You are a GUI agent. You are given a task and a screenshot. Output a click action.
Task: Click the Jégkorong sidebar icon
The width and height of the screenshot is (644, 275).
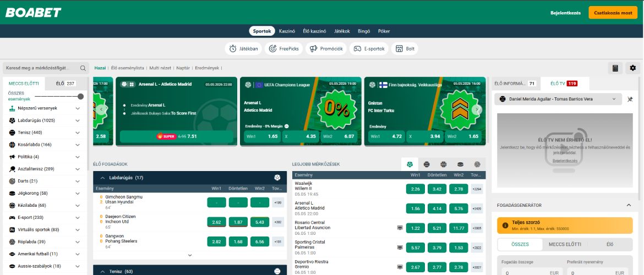12,193
